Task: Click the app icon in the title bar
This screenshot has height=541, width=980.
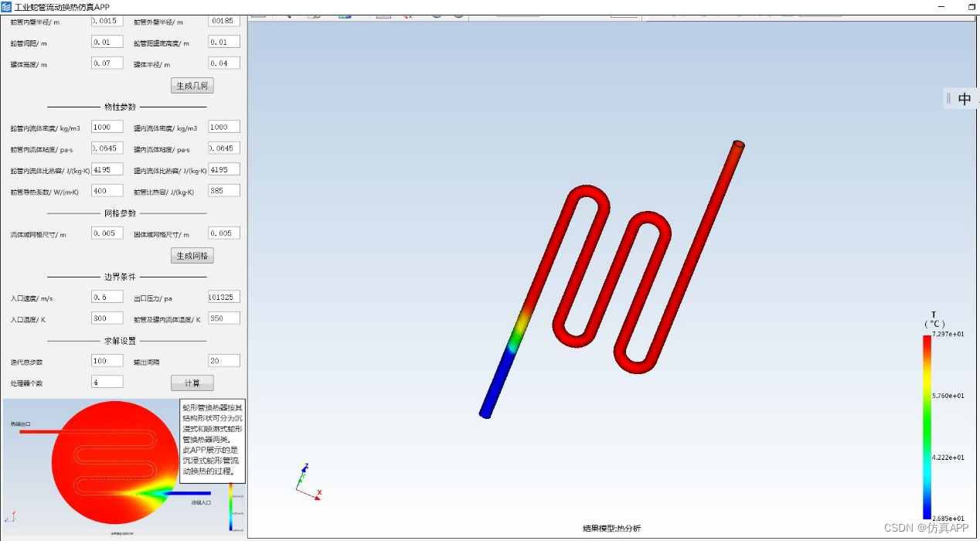Action: pyautogui.click(x=6, y=6)
